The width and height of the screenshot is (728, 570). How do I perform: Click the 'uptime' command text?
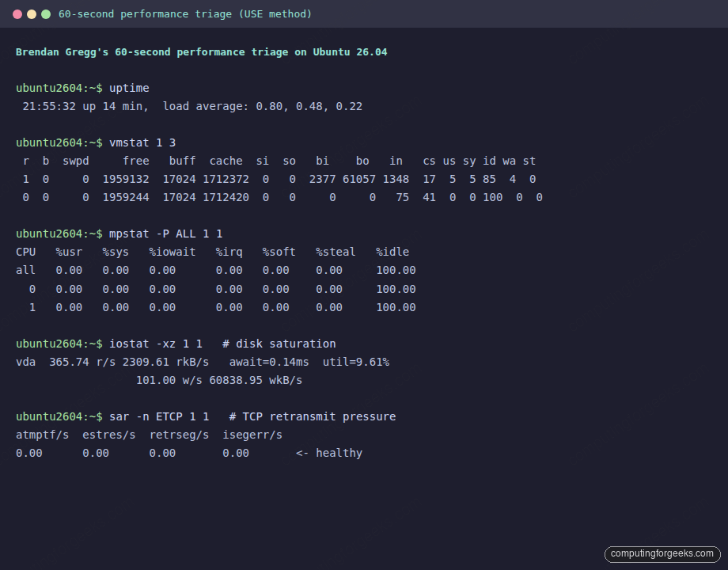pyautogui.click(x=129, y=88)
